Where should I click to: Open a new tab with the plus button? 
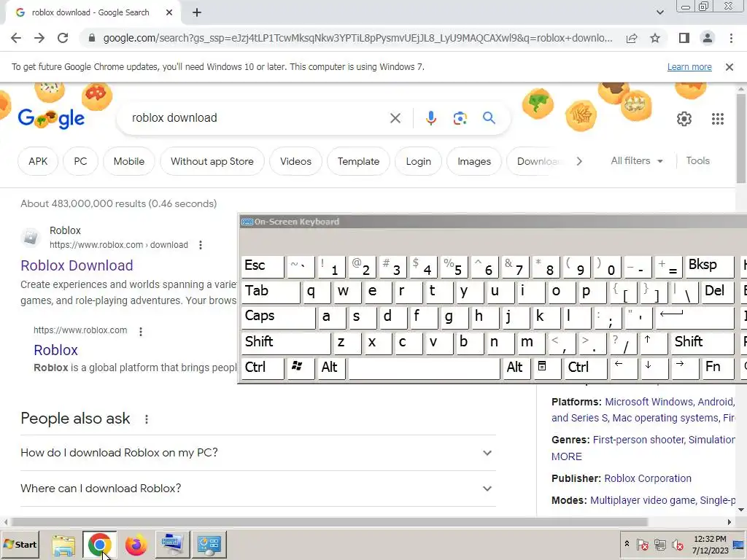(197, 13)
